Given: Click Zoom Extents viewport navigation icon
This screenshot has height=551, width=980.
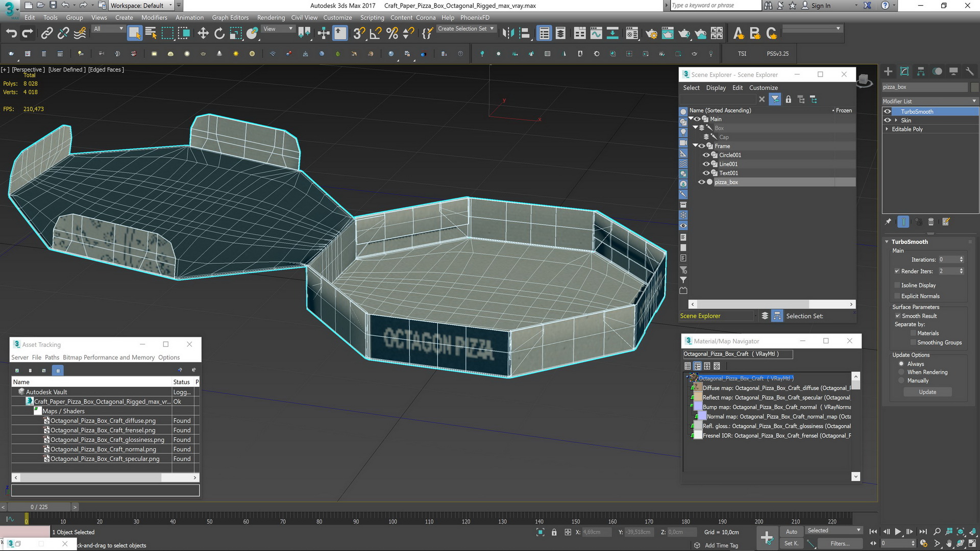Looking at the screenshot, I should 961,532.
